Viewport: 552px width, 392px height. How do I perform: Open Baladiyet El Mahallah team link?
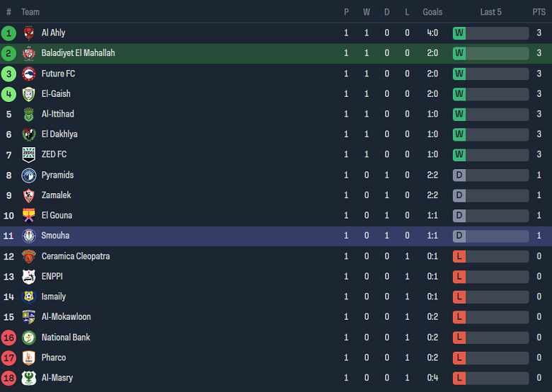pos(78,53)
